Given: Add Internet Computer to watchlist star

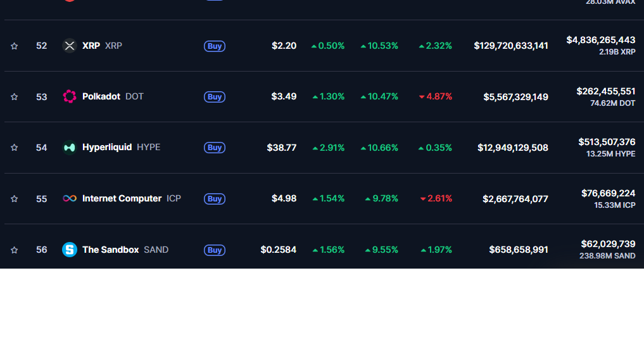Looking at the screenshot, I should coord(15,199).
